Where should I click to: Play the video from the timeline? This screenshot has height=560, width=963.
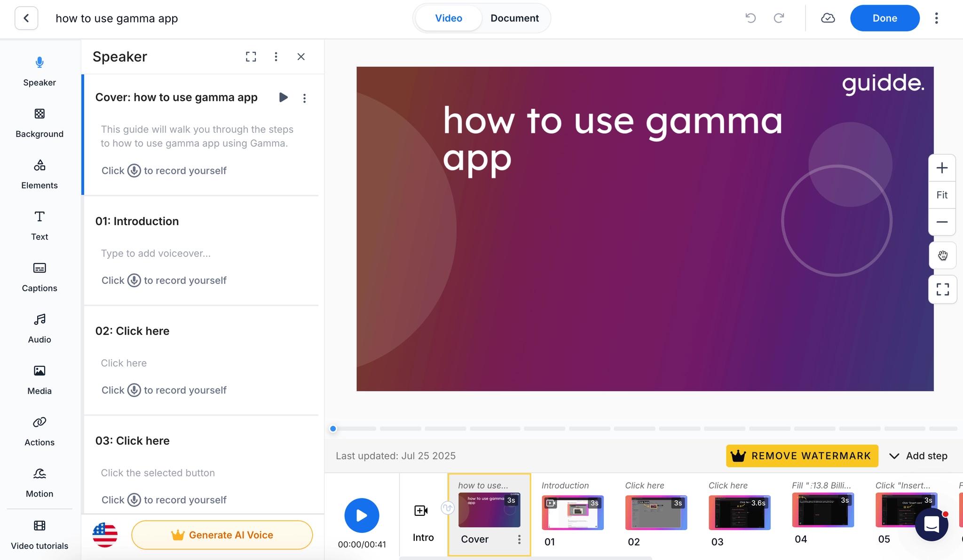point(362,515)
